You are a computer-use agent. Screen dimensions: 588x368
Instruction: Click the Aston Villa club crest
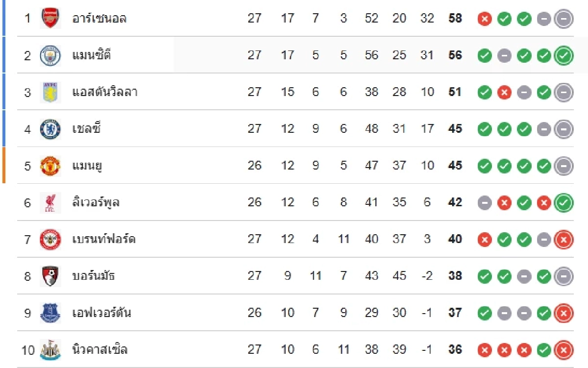[50, 92]
